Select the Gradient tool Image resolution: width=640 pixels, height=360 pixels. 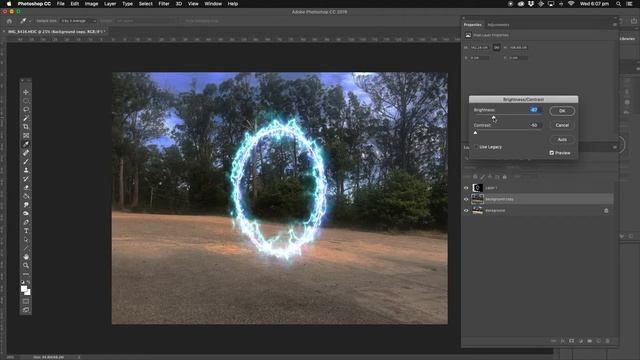click(26, 196)
